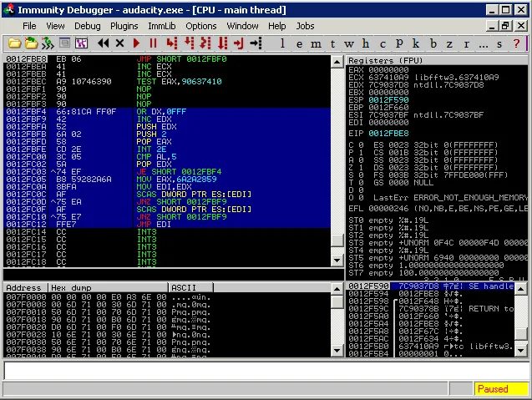This screenshot has height=400, width=532.
Task: Click the Close program X icon
Action: tap(119, 43)
